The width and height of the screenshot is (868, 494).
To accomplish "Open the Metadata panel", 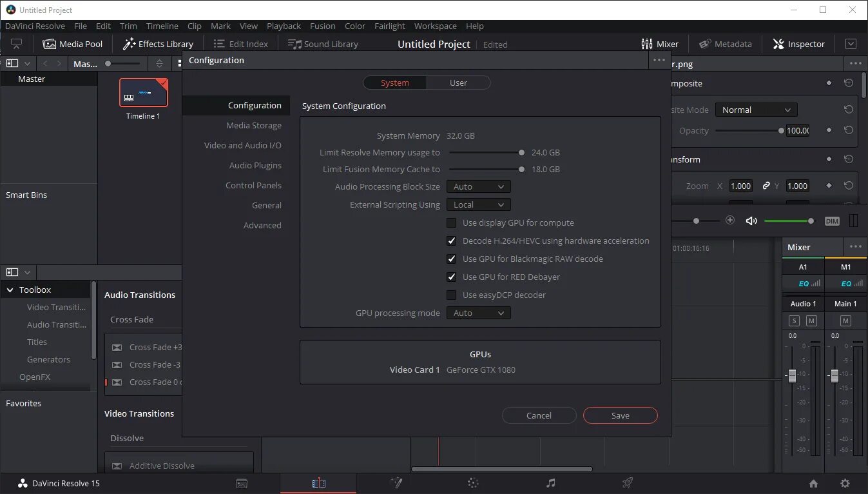I will [x=725, y=44].
